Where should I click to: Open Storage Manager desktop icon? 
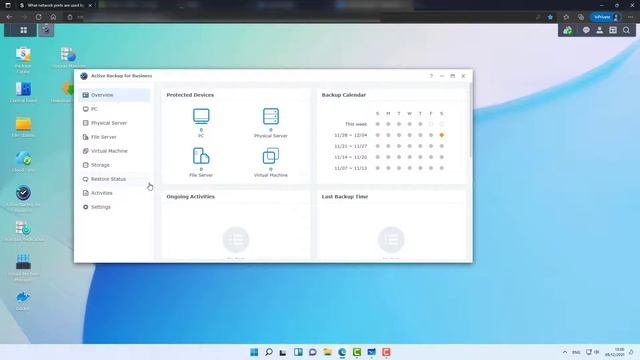(69, 57)
